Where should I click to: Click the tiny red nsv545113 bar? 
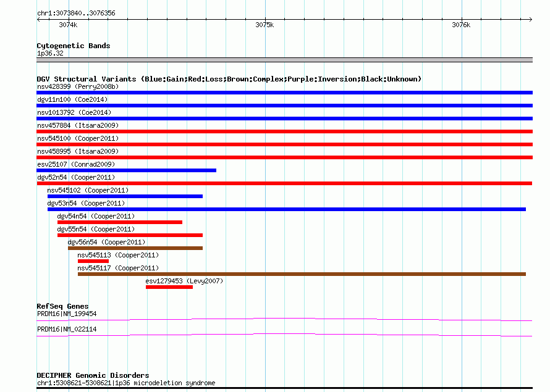click(x=93, y=261)
